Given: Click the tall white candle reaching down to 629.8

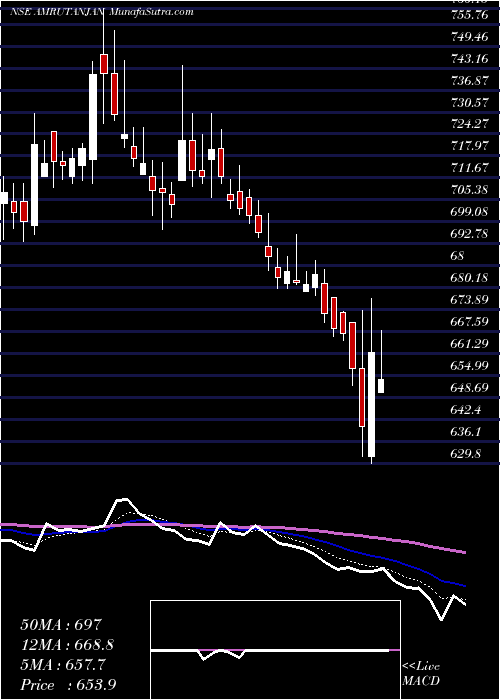Looking at the screenshot, I should pyautogui.click(x=371, y=404).
